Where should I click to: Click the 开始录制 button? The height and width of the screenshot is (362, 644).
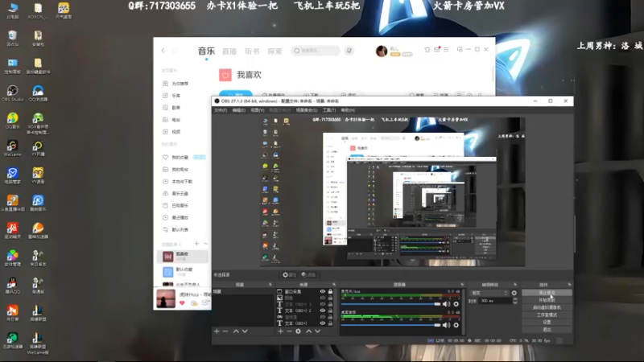pyautogui.click(x=547, y=300)
